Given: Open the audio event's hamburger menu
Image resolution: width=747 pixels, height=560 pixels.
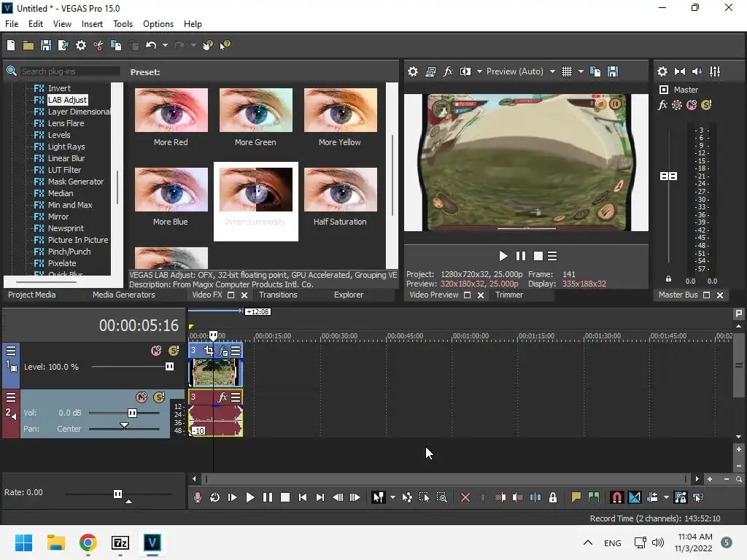Looking at the screenshot, I should (236, 397).
